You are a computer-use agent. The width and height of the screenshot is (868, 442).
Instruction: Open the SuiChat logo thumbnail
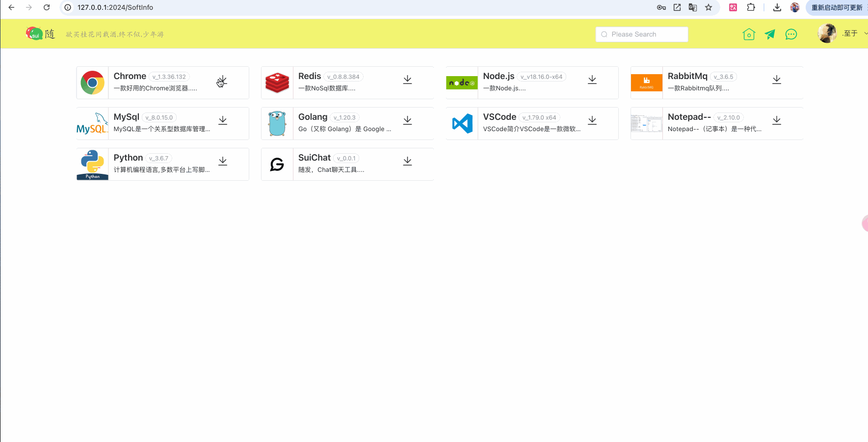tap(277, 164)
